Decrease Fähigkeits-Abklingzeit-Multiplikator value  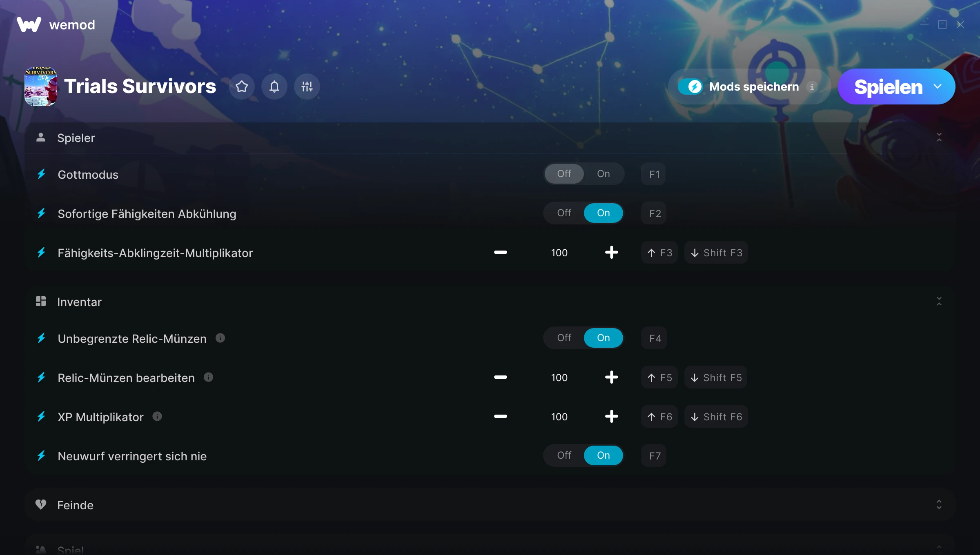click(x=501, y=253)
